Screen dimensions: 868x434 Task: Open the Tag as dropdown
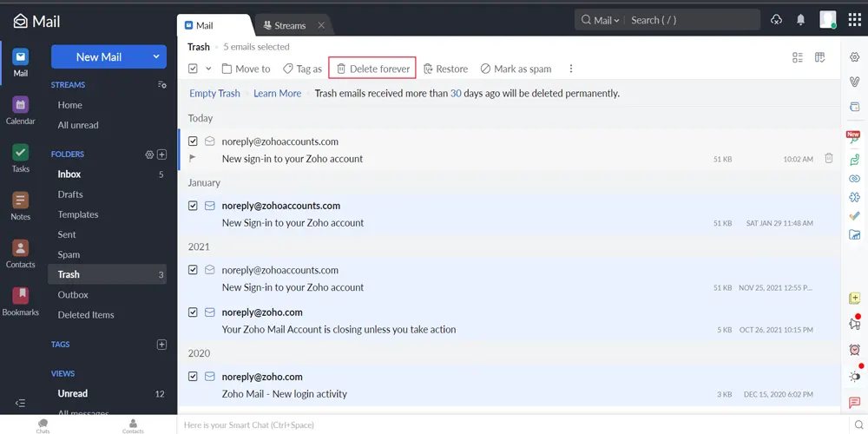pyautogui.click(x=302, y=69)
